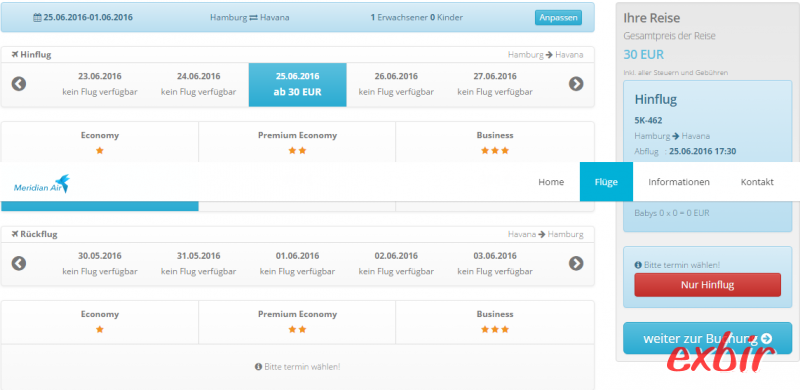
Task: Choose Premium Economy class for Rückflug
Action: [x=297, y=322]
